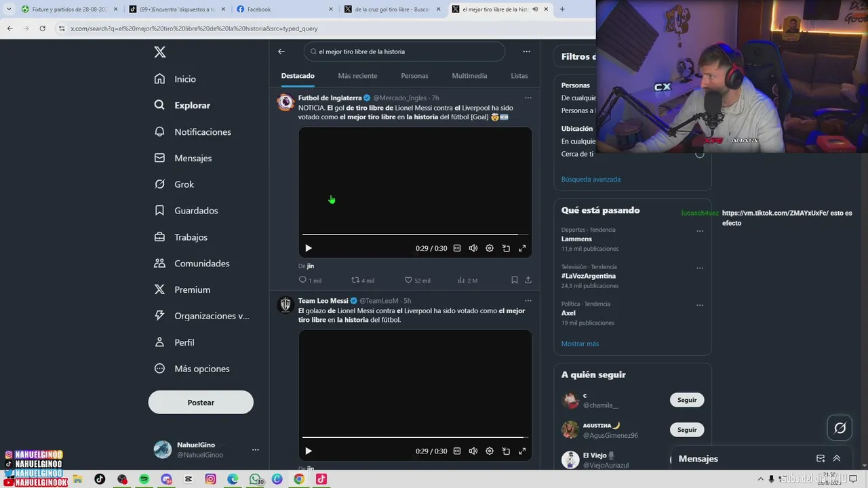Mute the first video volume
The width and height of the screenshot is (868, 488).
[x=473, y=248]
